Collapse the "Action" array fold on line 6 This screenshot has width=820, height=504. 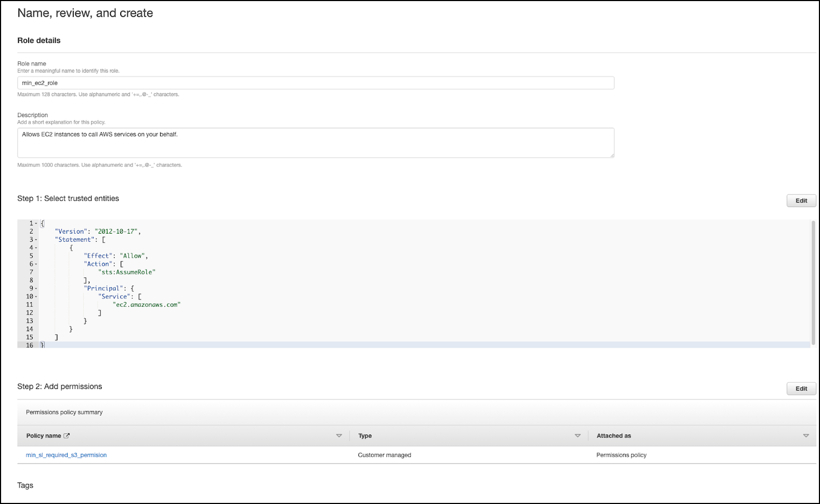36,264
